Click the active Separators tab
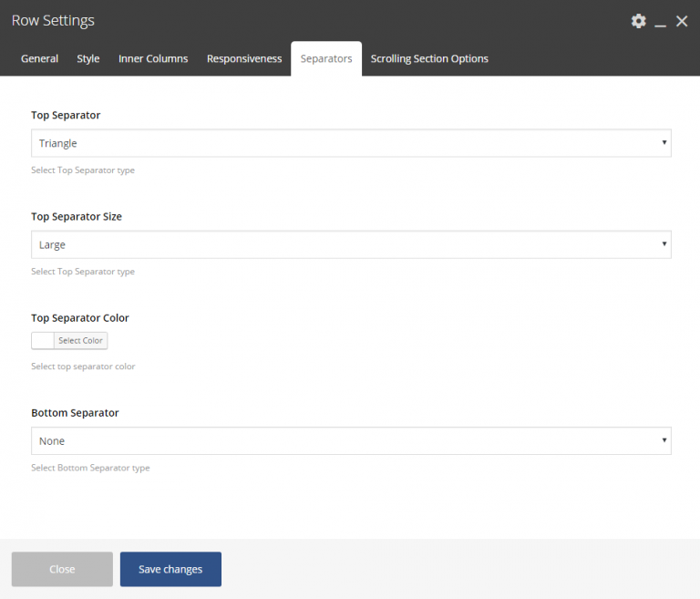The width and height of the screenshot is (700, 599). 326,58
